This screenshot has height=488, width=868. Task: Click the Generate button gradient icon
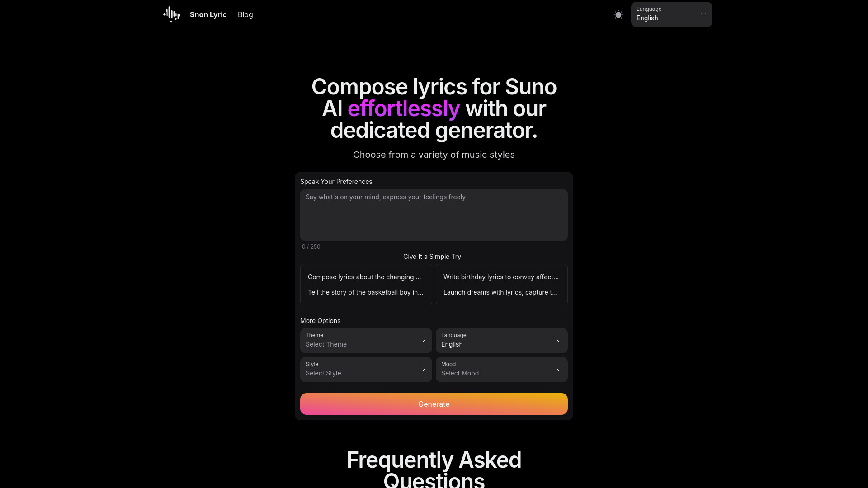(434, 404)
